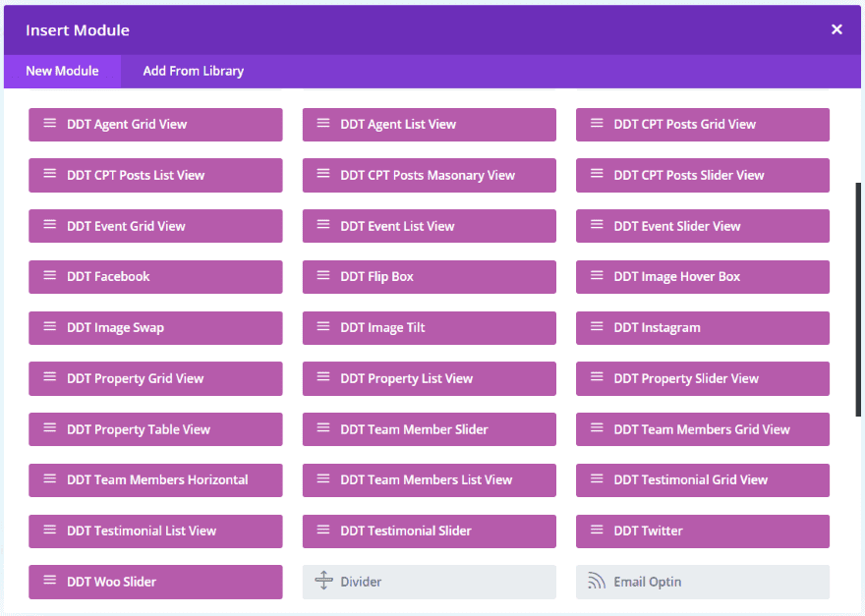The image size is (865, 616).
Task: Choose the DDT Property List View module
Action: (430, 379)
